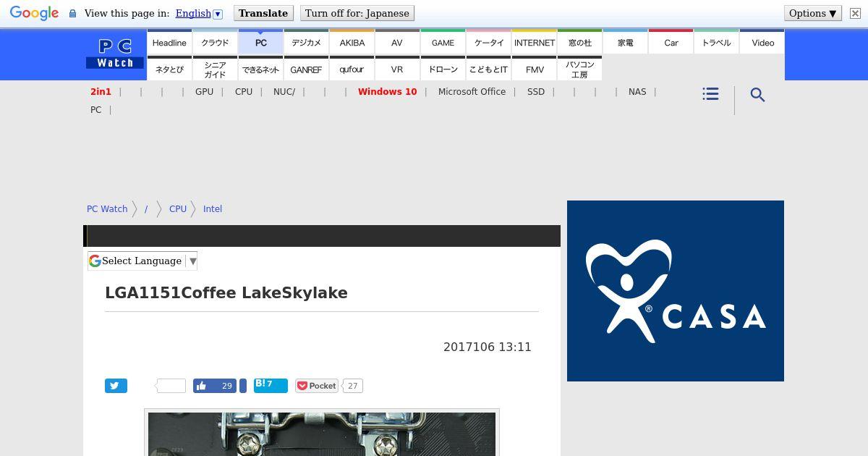Go to Microsoft Office topic link
This screenshot has height=456, width=868.
tap(472, 92)
